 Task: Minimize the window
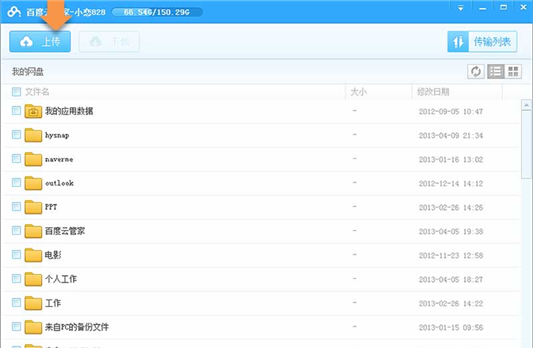pyautogui.click(x=482, y=8)
